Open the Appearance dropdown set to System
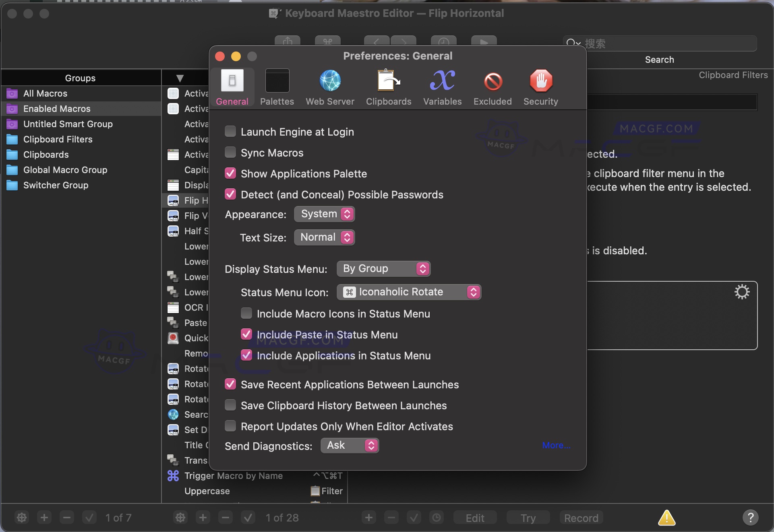Image resolution: width=774 pixels, height=532 pixels. click(324, 214)
